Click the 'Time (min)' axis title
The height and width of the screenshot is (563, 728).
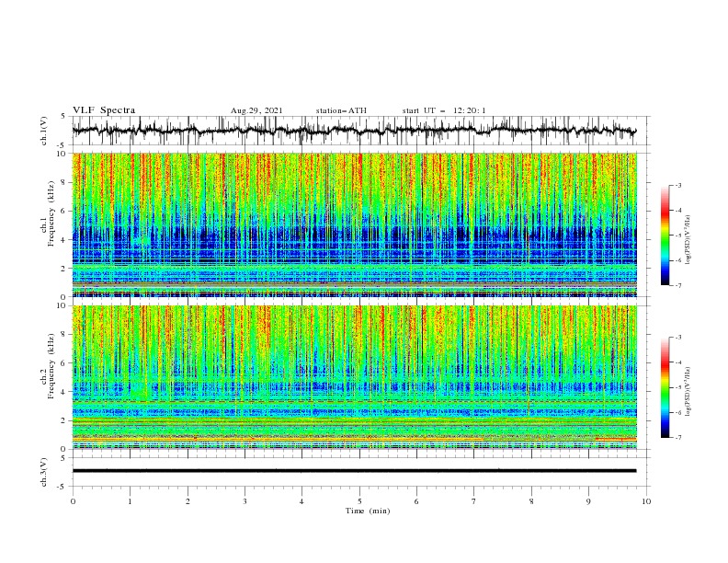[368, 511]
